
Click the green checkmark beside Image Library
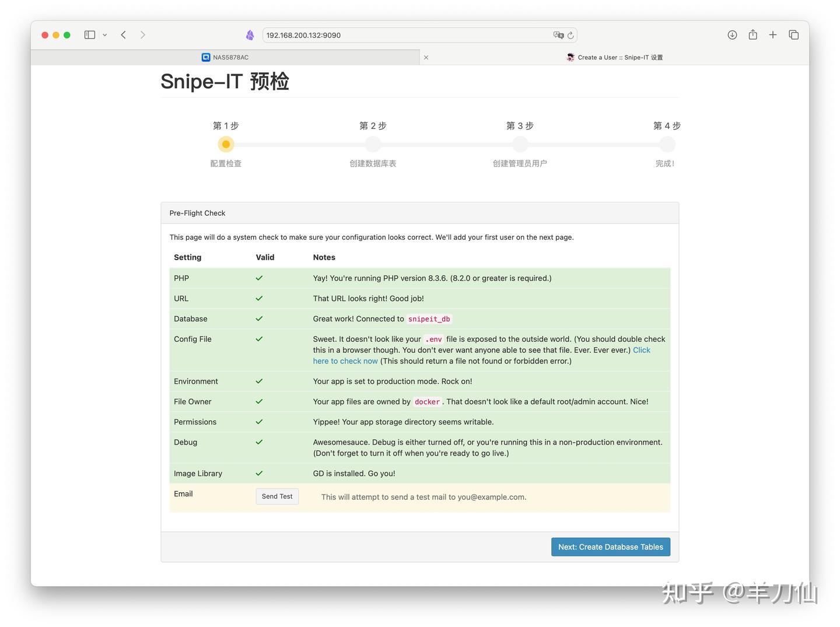(x=259, y=473)
